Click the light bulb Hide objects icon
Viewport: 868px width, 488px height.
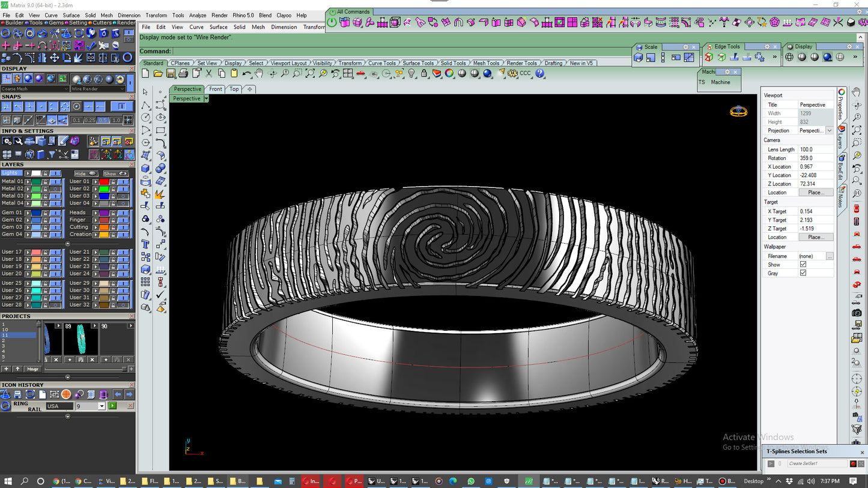click(x=411, y=73)
